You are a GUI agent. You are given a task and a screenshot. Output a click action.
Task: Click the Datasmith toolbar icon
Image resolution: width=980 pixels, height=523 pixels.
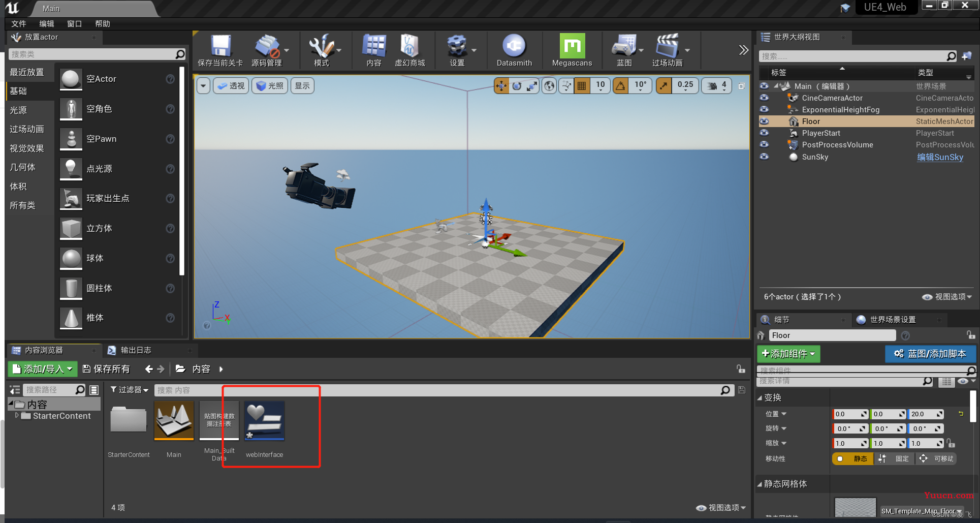[514, 50]
